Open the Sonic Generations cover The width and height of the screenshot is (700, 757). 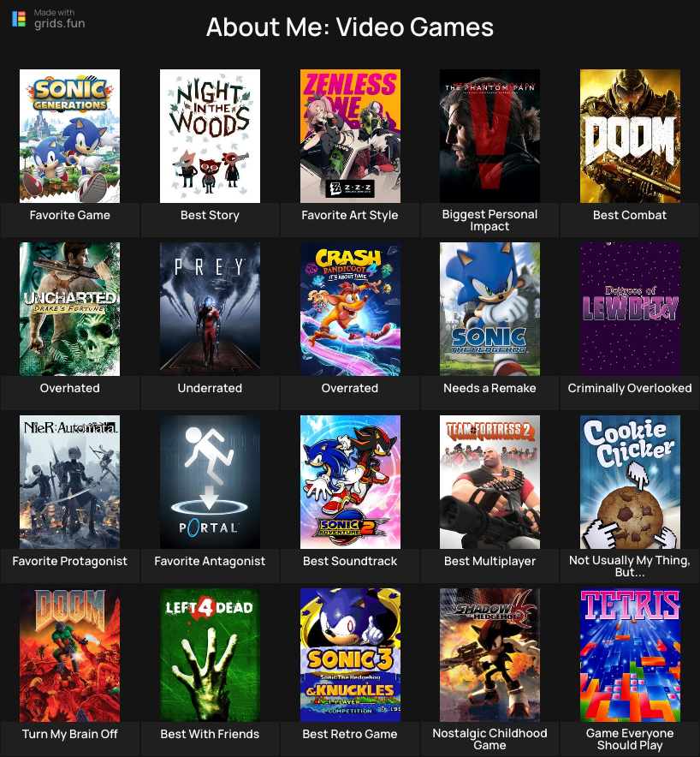pos(70,136)
